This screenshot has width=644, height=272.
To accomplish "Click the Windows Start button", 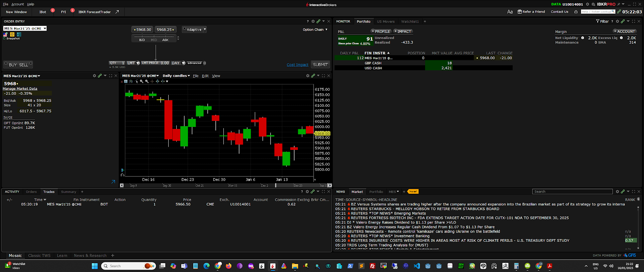I will pos(95,266).
